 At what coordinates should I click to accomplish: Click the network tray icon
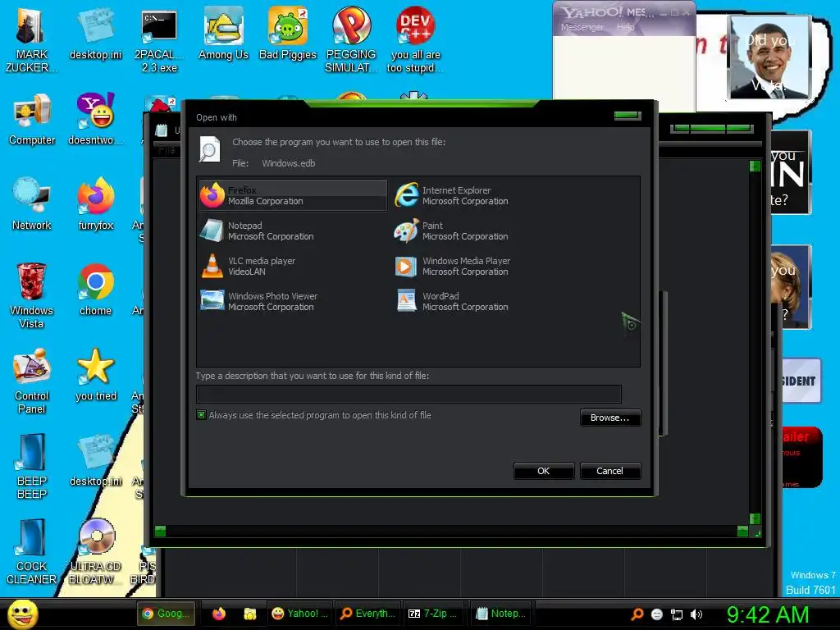point(677,614)
